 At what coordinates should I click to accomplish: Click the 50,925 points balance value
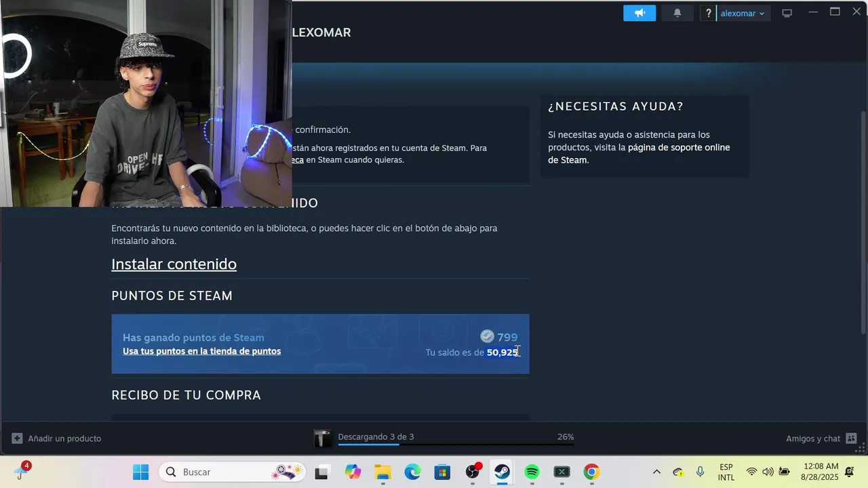coord(502,352)
